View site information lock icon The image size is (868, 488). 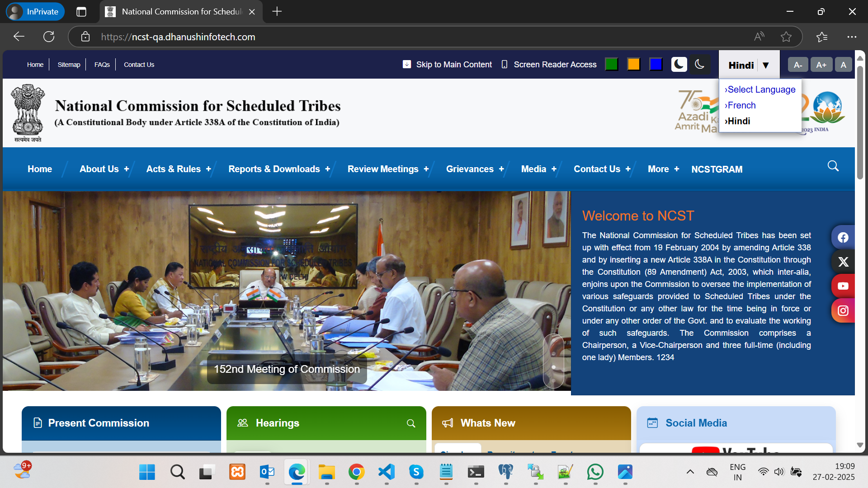[85, 37]
